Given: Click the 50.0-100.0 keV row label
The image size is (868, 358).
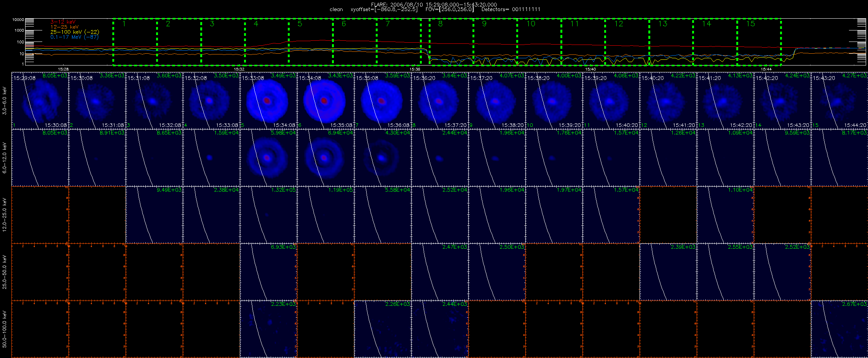Looking at the screenshot, I should pos(5,329).
